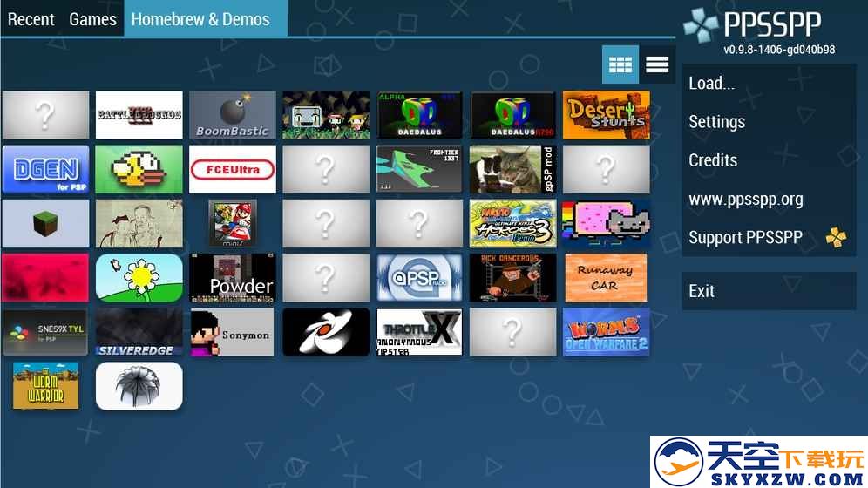Image resolution: width=868 pixels, height=488 pixels.
Task: Launch the yellow flower game tile
Action: 139,278
